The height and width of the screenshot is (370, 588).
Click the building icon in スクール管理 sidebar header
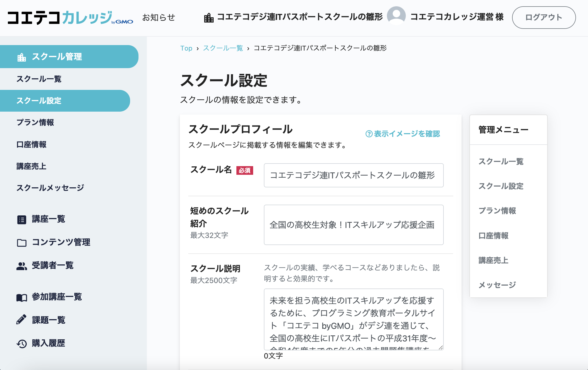pyautogui.click(x=21, y=57)
